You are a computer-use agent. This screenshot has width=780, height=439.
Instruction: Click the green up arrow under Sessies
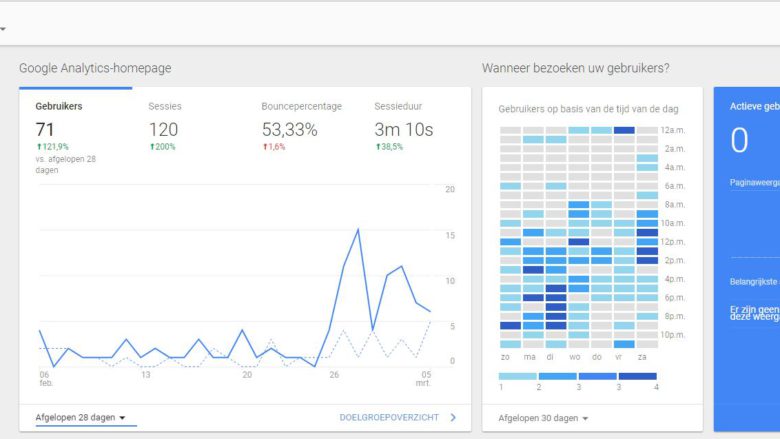tap(152, 147)
